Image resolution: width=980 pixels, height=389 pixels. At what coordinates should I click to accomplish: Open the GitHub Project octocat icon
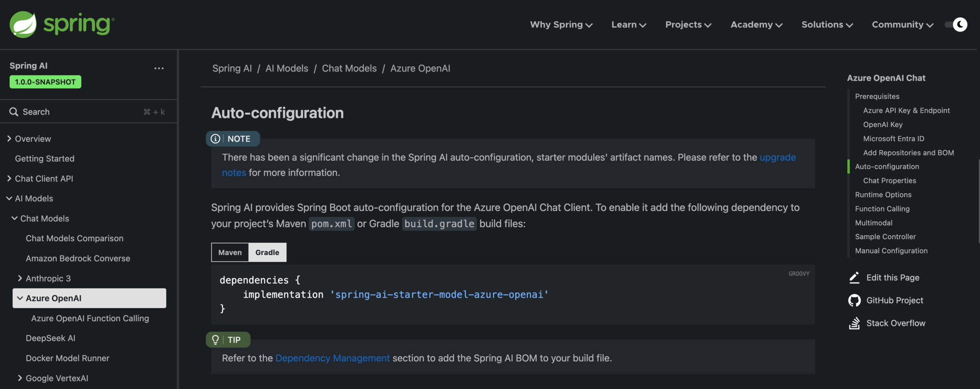tap(854, 300)
